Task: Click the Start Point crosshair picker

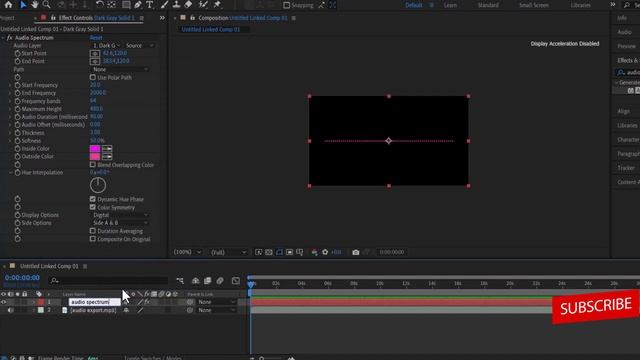Action: pyautogui.click(x=95, y=53)
